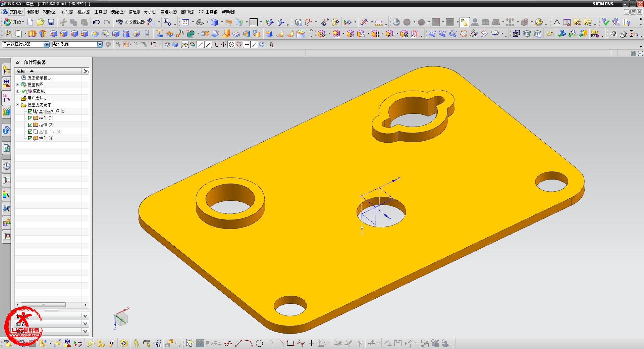Toggle the arc center snap button
The width and height of the screenshot is (644, 349).
[231, 44]
